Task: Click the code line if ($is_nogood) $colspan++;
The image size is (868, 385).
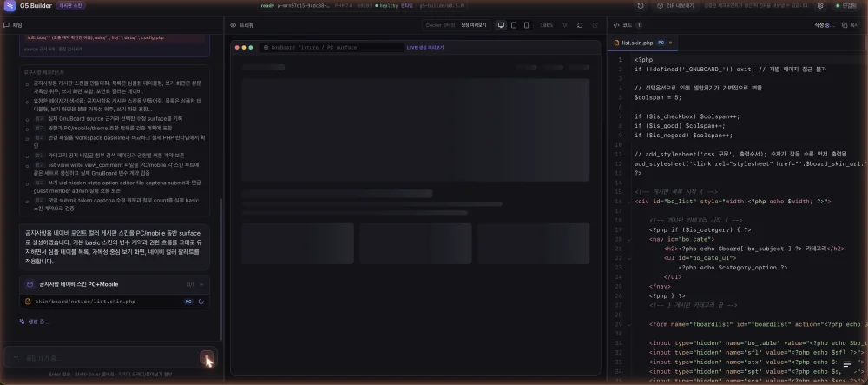Action: point(682,136)
